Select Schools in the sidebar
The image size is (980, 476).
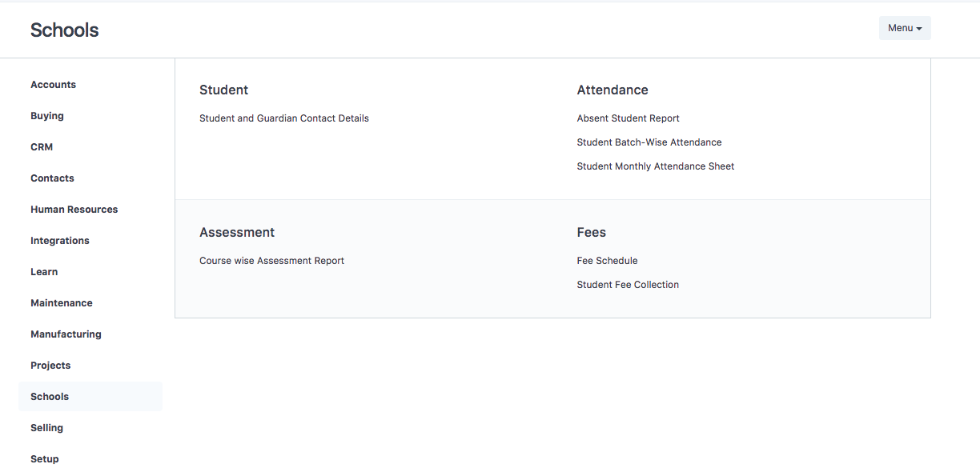click(x=50, y=396)
